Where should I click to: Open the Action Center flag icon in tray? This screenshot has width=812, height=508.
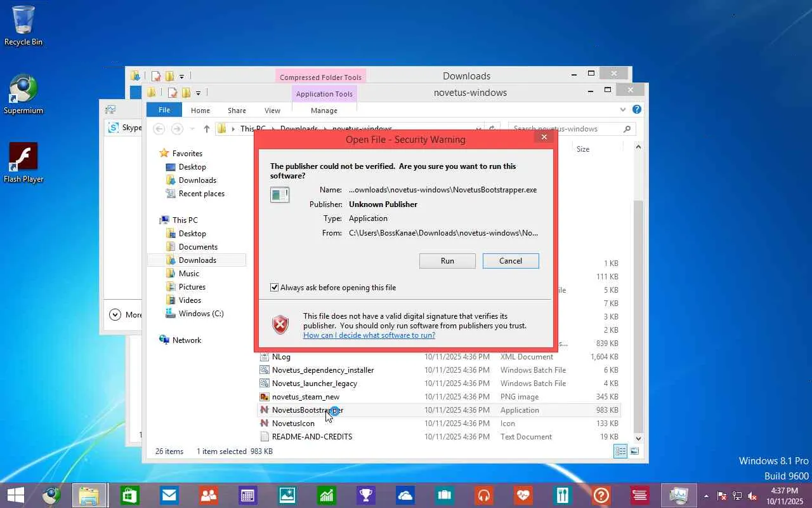pos(722,496)
